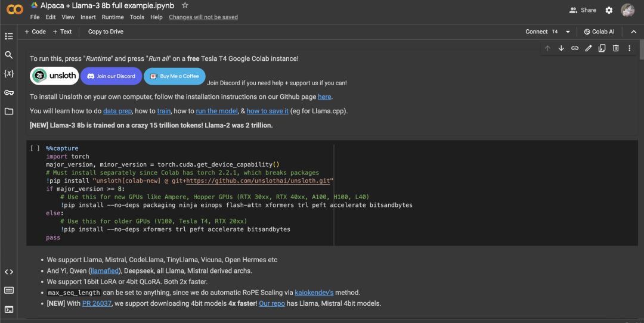This screenshot has height=323, width=644.
Task: Open the Runtime menu
Action: point(113,17)
